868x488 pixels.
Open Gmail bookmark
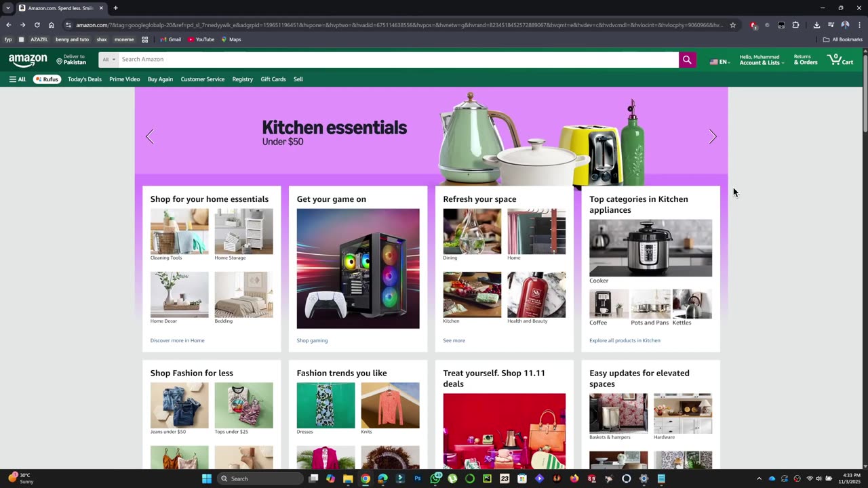(x=170, y=39)
